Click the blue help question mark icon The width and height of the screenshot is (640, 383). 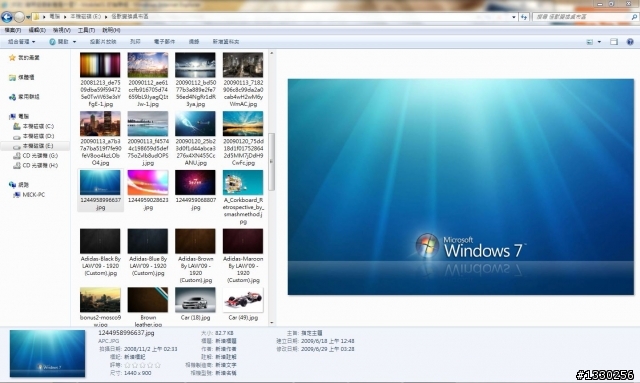pos(630,42)
